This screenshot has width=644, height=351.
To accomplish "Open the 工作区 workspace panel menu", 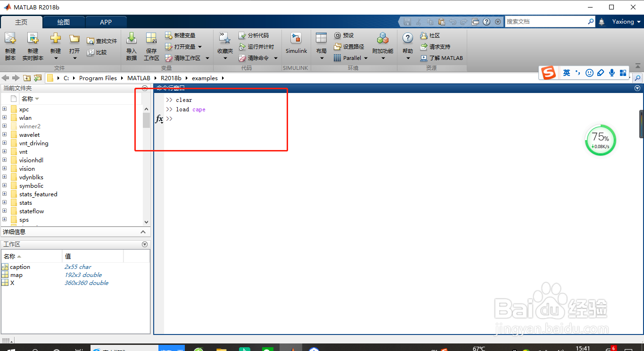I will [x=145, y=244].
